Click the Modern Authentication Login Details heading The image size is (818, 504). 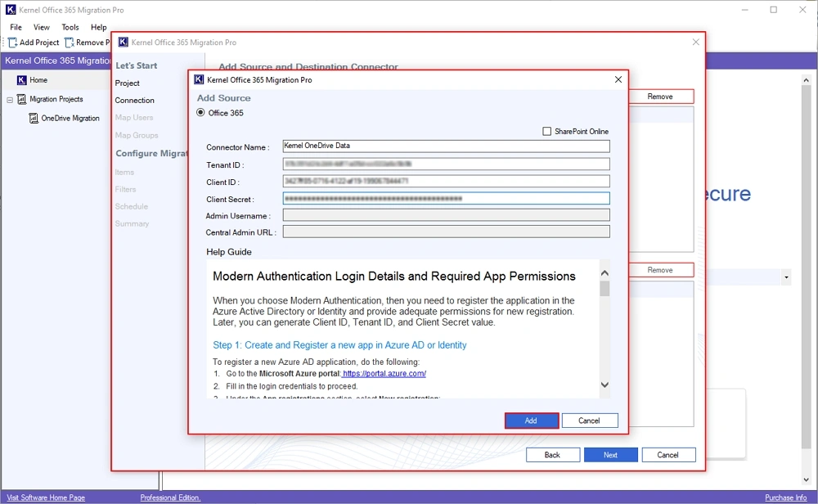[394, 276]
